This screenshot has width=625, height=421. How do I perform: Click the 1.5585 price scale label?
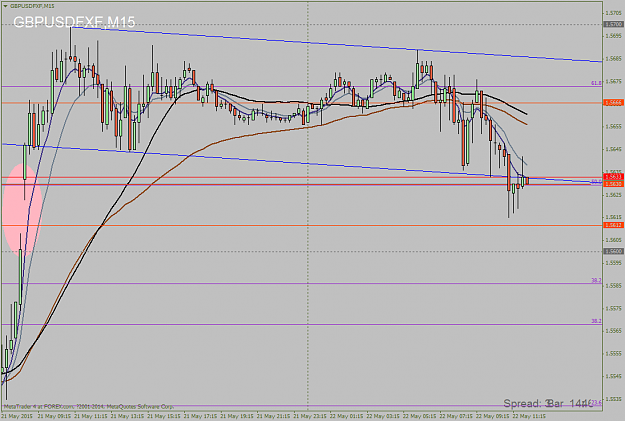(614, 285)
